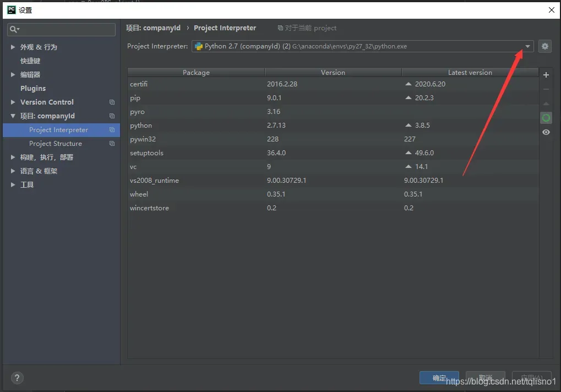This screenshot has height=392, width=561.
Task: Click upgrade arrow icon in python row
Action: pyautogui.click(x=409, y=125)
